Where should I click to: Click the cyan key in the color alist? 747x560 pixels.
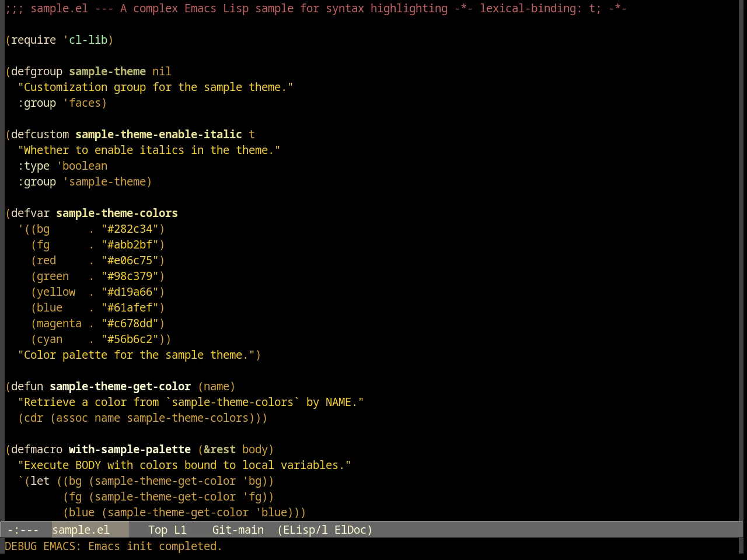[50, 339]
